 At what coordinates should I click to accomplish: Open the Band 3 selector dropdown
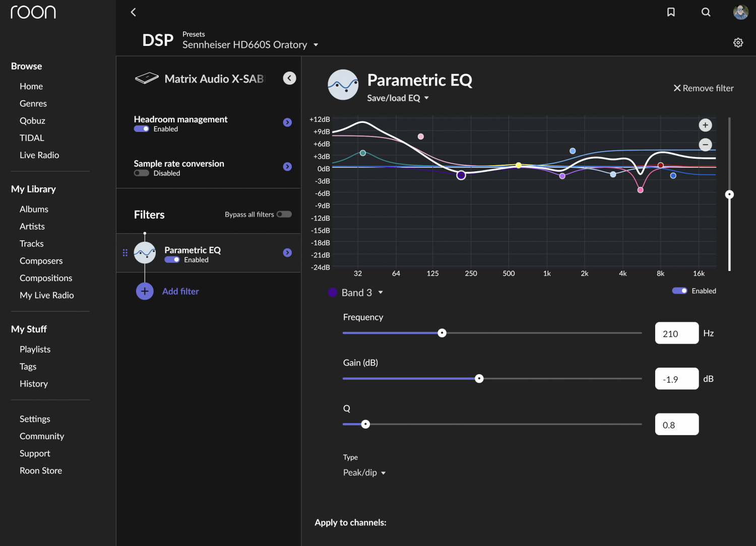click(x=362, y=293)
